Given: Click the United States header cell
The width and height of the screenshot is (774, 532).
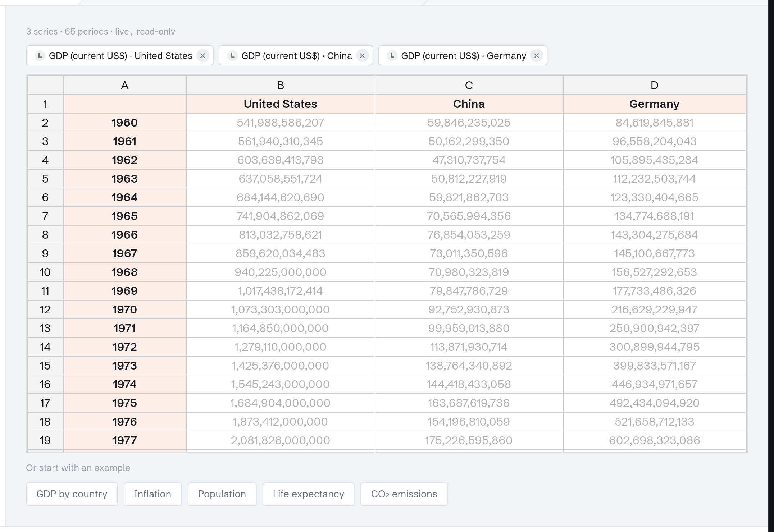Looking at the screenshot, I should [x=281, y=104].
